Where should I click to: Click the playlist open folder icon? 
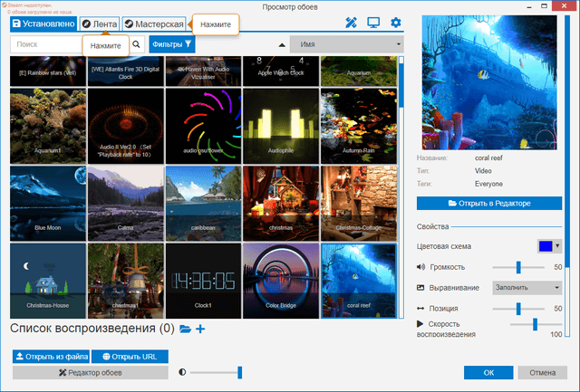[185, 329]
